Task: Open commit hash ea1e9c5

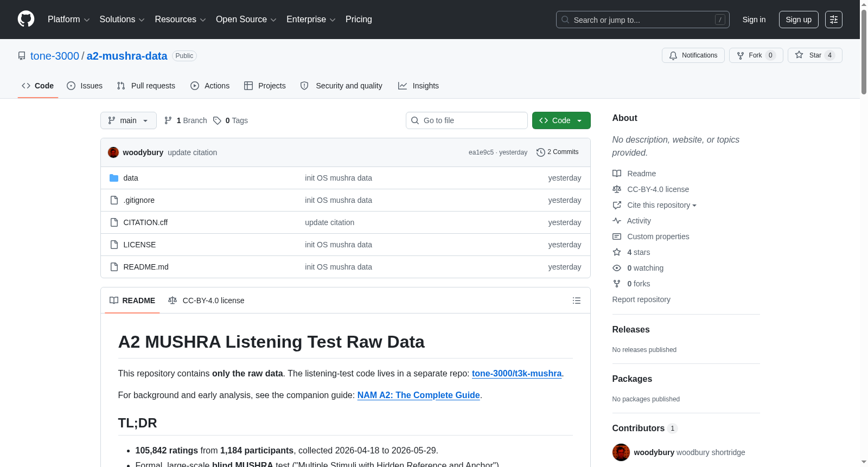Action: coord(481,152)
